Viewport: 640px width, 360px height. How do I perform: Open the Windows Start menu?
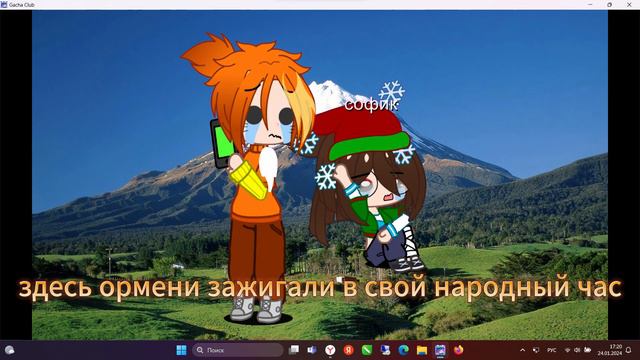point(181,350)
